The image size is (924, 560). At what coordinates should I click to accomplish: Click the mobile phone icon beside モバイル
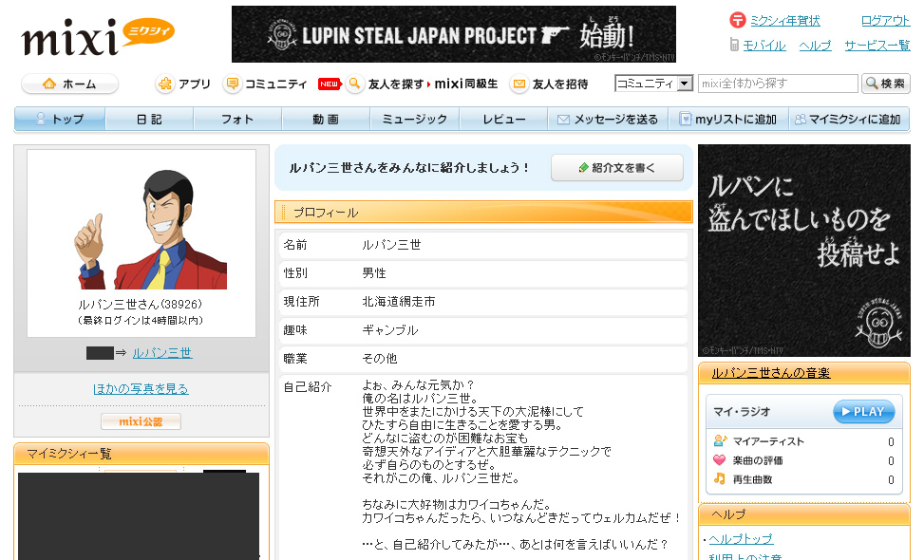[x=734, y=45]
